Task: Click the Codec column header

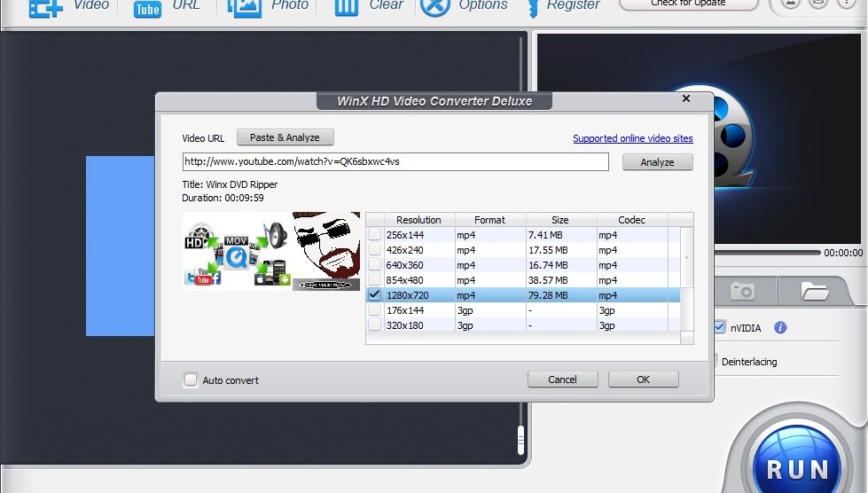Action: pos(631,220)
